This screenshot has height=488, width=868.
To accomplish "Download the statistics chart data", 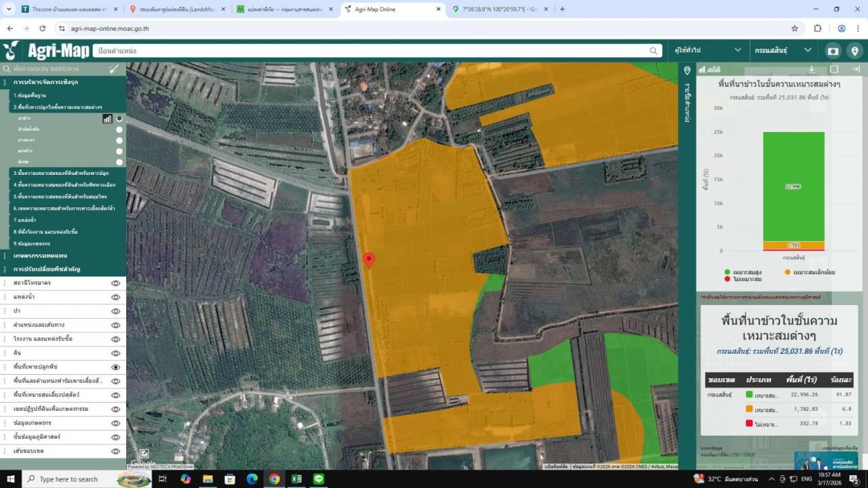I will coord(812,69).
